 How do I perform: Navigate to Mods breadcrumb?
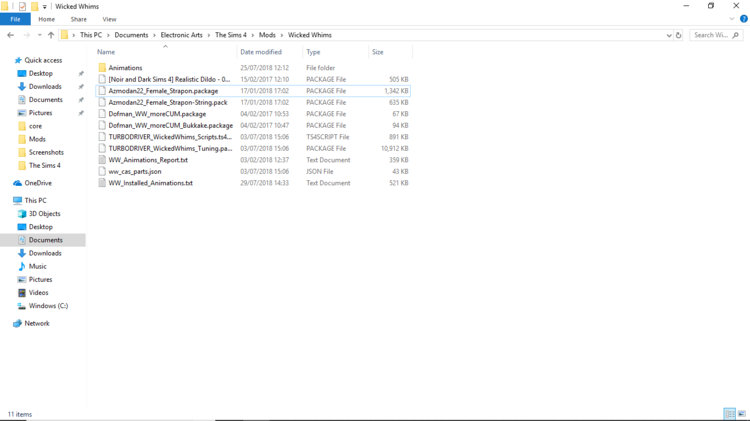[x=267, y=35]
